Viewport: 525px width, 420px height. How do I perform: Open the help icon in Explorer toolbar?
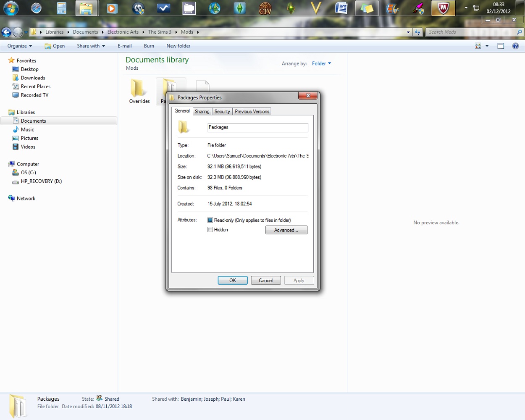(516, 46)
